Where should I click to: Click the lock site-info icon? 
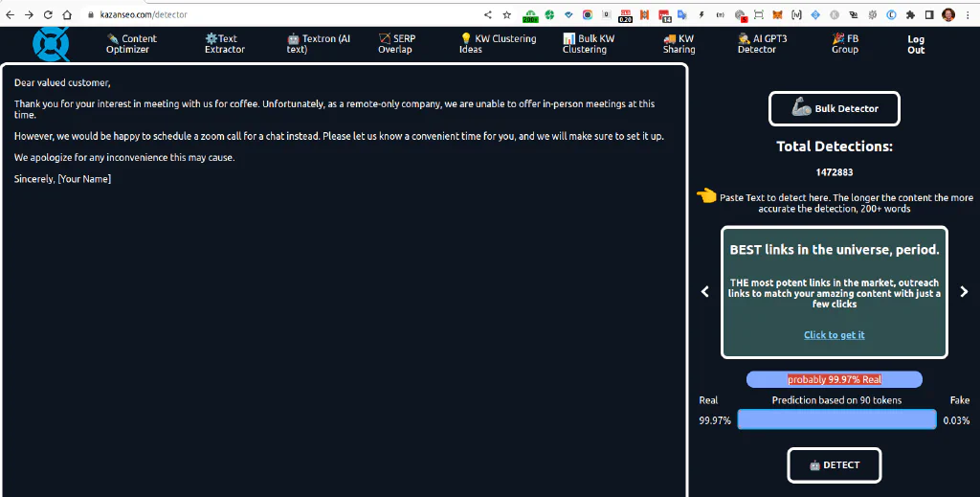[91, 14]
